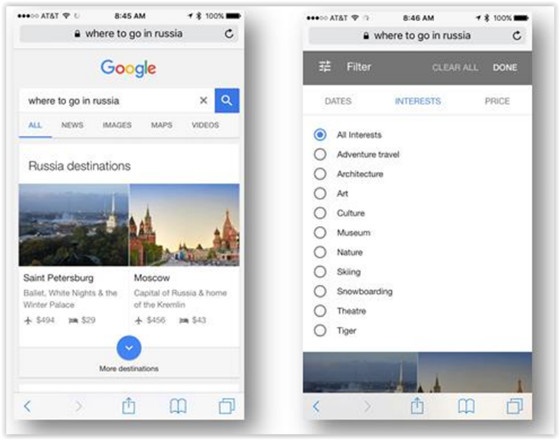Viewport: 560px width, 440px height.
Task: Click the More destinations label
Action: pos(129,369)
